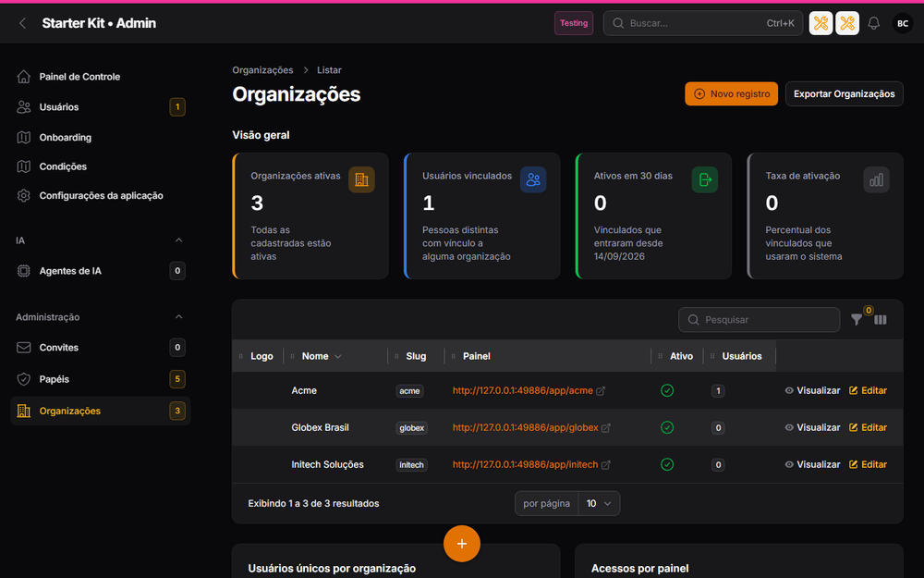Collapse the Administração sidebar group
The image size is (924, 578).
pos(178,316)
